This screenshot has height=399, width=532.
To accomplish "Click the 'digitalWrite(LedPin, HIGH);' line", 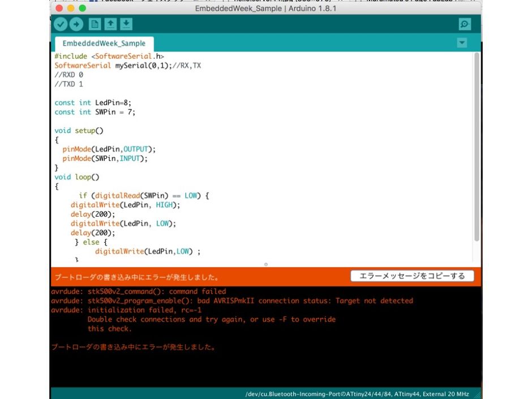I will pos(125,205).
